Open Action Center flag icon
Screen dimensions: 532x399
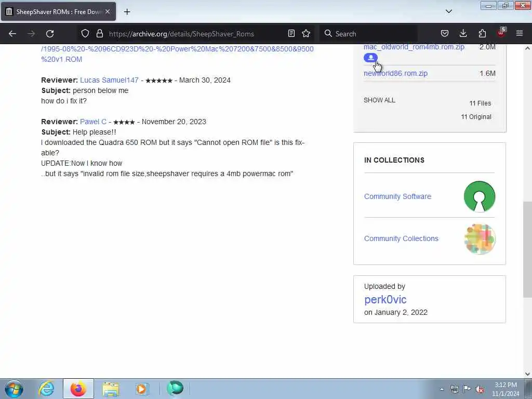(x=467, y=389)
